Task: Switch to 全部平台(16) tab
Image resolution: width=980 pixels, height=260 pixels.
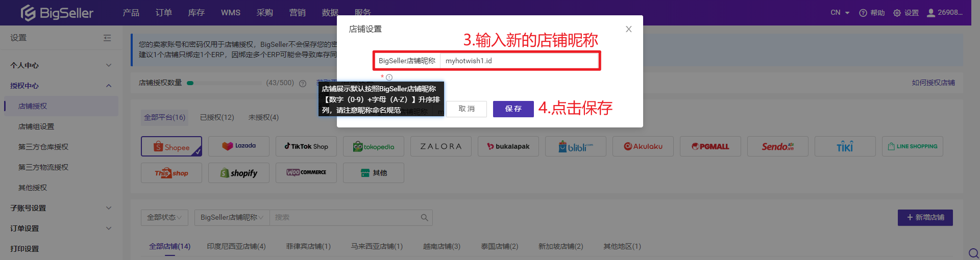Action: [164, 117]
